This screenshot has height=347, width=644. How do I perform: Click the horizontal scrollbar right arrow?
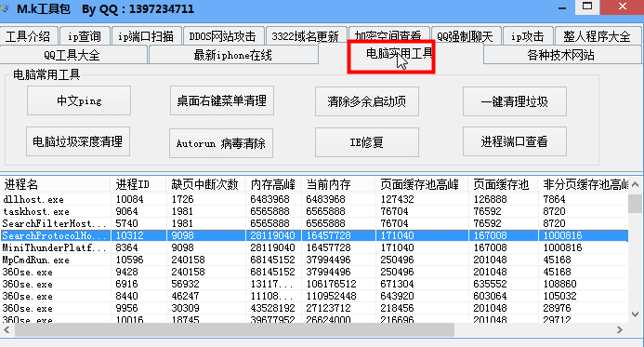(619, 329)
